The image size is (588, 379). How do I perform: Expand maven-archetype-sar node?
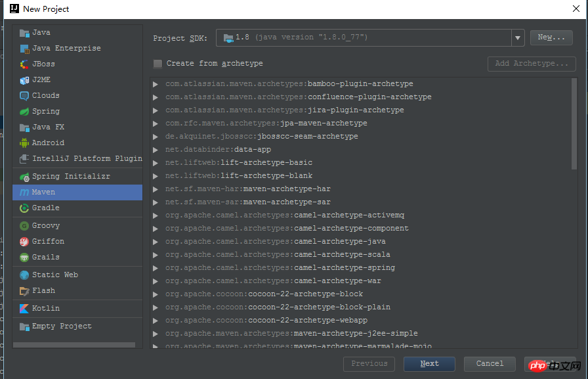coord(156,202)
